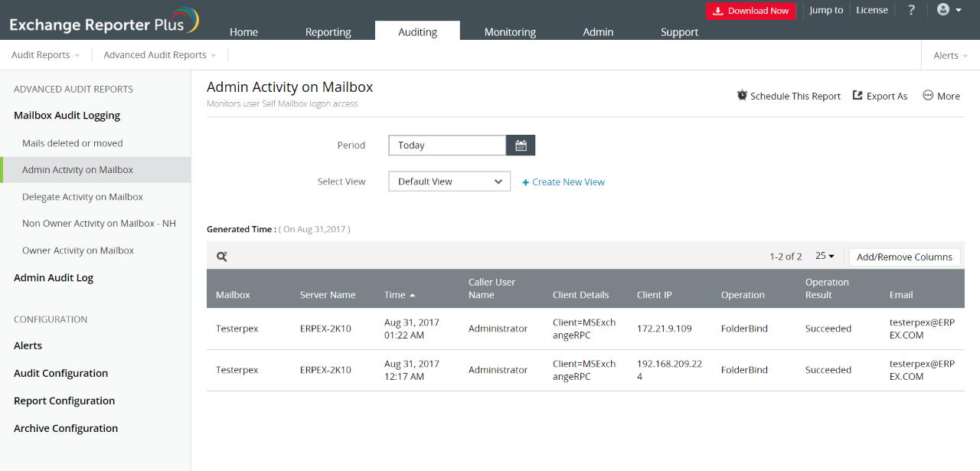Image resolution: width=980 pixels, height=471 pixels.
Task: Open Archive Configuration in sidebar
Action: coord(66,428)
